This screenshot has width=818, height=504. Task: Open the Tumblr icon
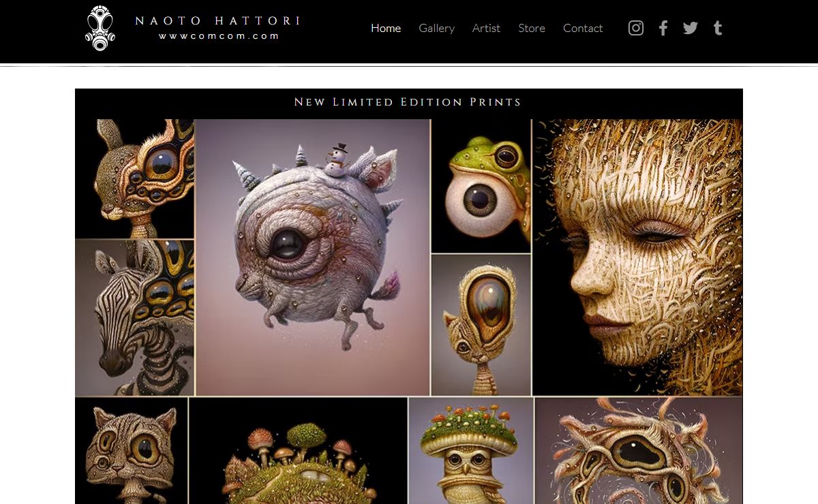tap(718, 28)
